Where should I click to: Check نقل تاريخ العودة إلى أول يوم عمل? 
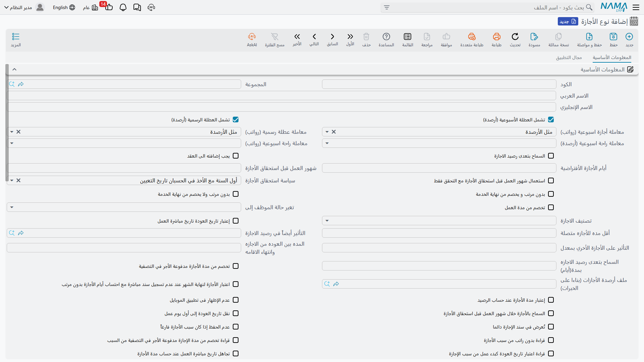click(x=235, y=313)
